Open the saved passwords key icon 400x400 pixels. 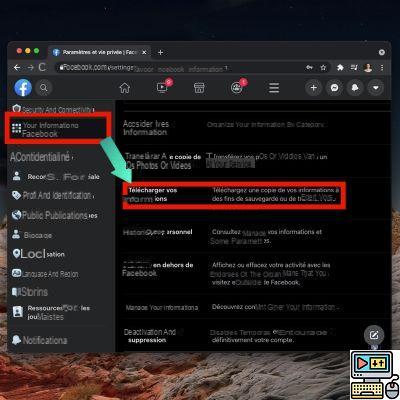[x=309, y=68]
